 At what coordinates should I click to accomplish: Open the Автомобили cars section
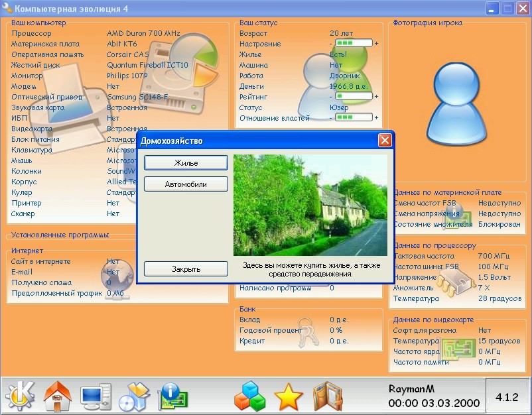(x=186, y=184)
